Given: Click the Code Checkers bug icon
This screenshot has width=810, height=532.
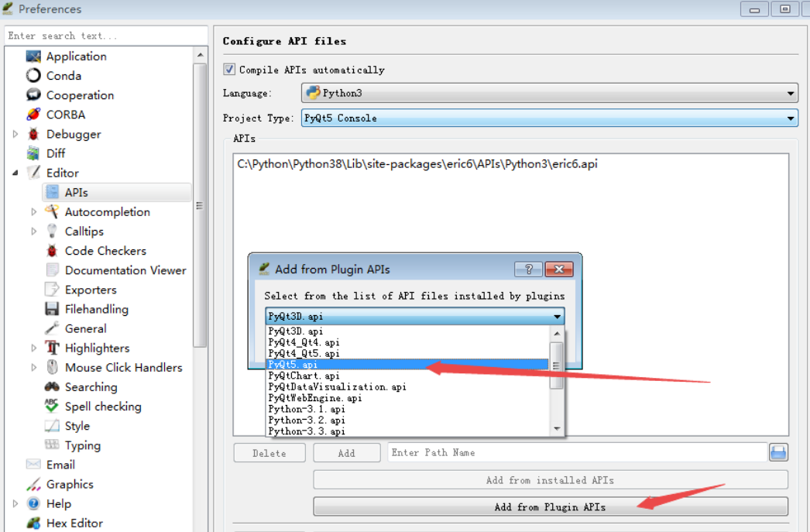Looking at the screenshot, I should pyautogui.click(x=52, y=250).
